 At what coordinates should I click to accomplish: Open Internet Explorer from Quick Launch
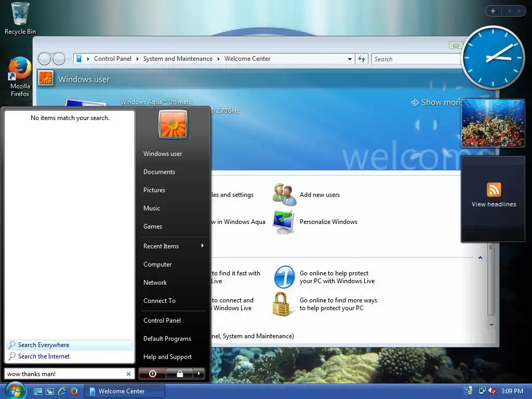tap(62, 391)
